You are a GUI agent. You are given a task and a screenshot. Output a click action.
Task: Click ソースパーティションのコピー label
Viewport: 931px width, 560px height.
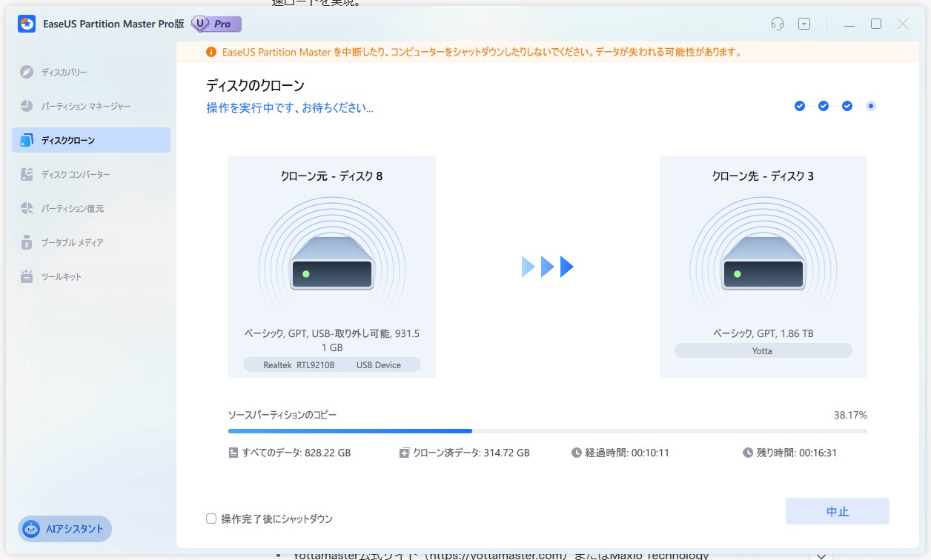tap(282, 415)
